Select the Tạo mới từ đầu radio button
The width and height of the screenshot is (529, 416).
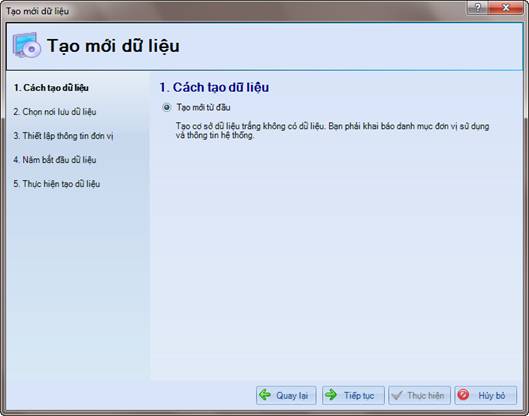pyautogui.click(x=167, y=108)
